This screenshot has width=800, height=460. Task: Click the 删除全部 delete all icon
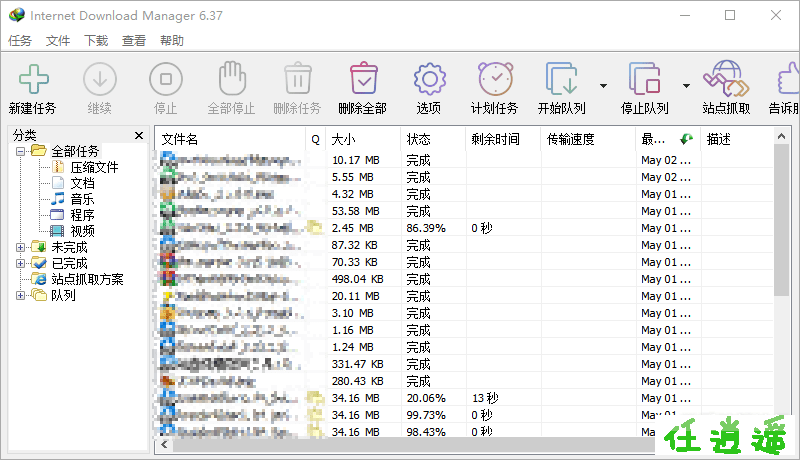tap(364, 78)
